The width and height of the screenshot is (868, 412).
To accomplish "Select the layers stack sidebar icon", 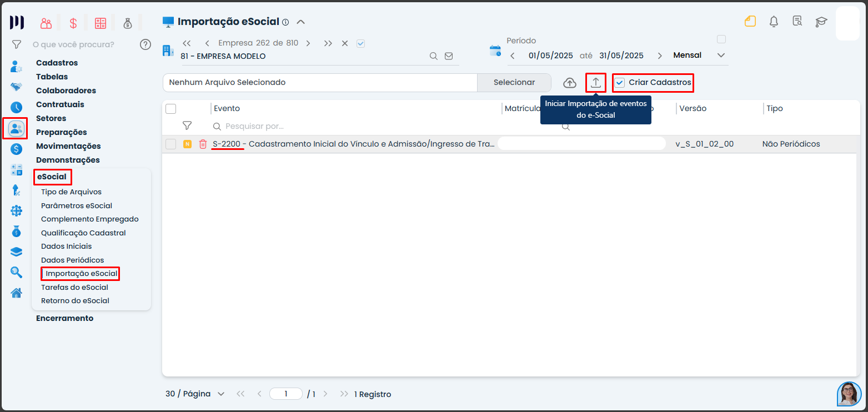I will (x=17, y=252).
